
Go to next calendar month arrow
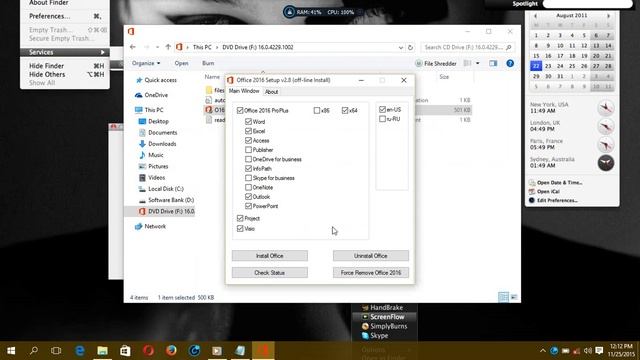coord(608,16)
